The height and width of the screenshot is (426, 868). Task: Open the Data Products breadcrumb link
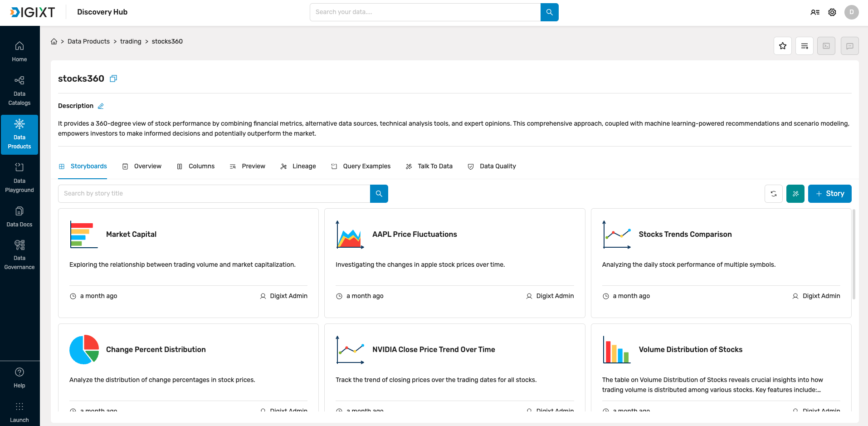[x=88, y=41]
